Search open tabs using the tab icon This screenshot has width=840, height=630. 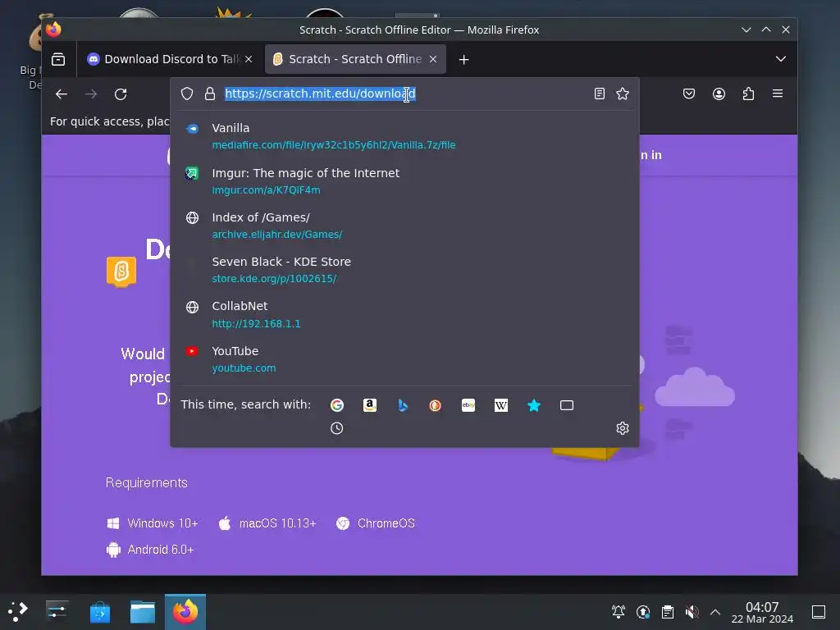coord(567,405)
